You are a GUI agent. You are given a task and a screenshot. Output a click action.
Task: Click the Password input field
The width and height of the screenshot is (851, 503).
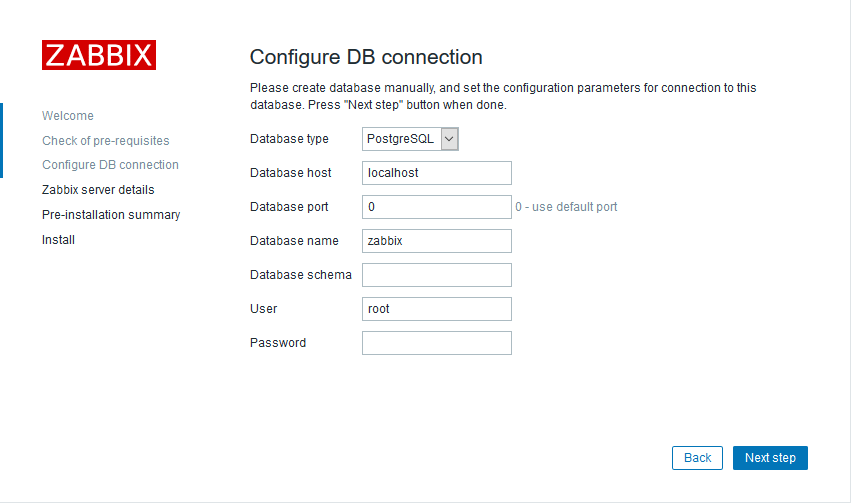[x=436, y=343]
